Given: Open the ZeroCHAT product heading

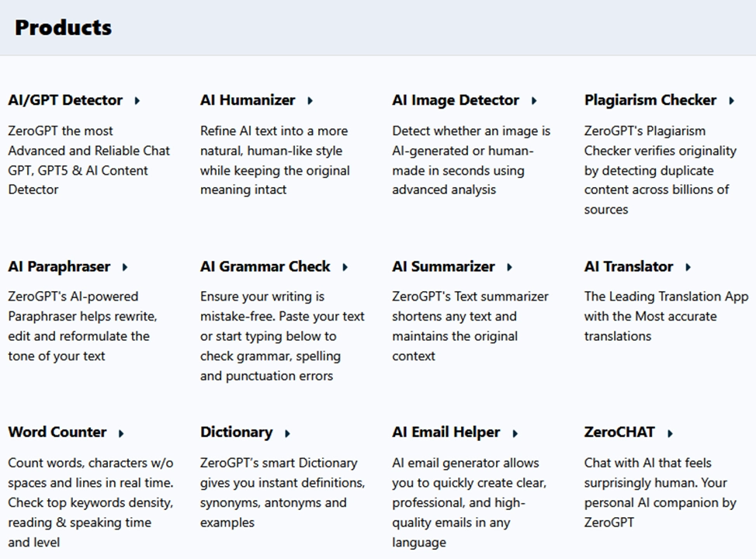Looking at the screenshot, I should click(x=619, y=432).
